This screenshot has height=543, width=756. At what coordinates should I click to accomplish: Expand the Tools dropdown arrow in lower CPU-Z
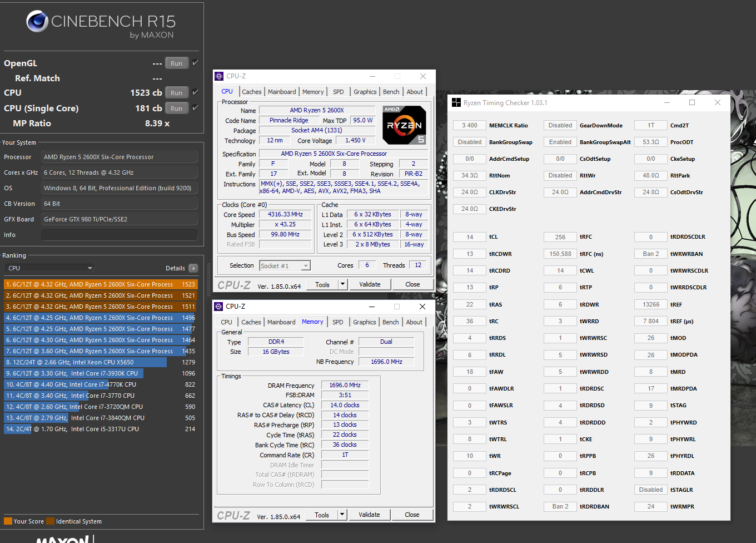(x=342, y=515)
